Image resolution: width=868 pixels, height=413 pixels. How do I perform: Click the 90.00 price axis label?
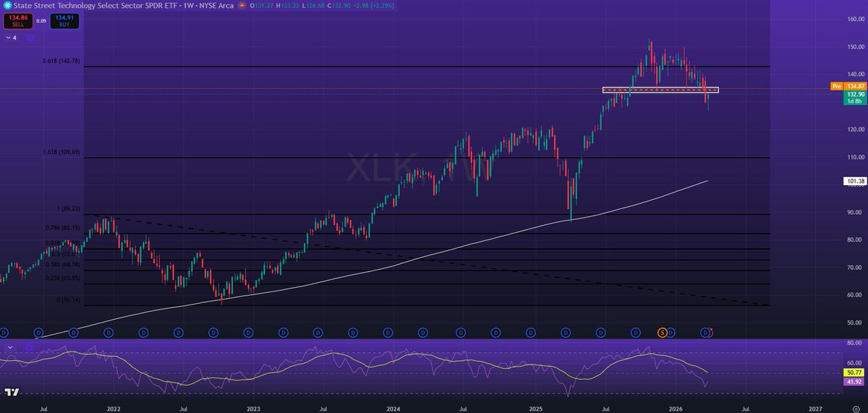[x=856, y=212]
